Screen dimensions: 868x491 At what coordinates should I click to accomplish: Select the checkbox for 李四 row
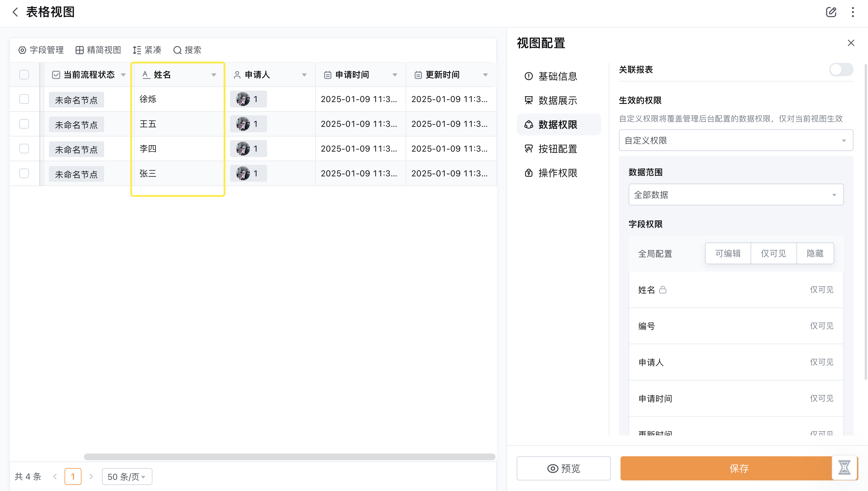(24, 149)
